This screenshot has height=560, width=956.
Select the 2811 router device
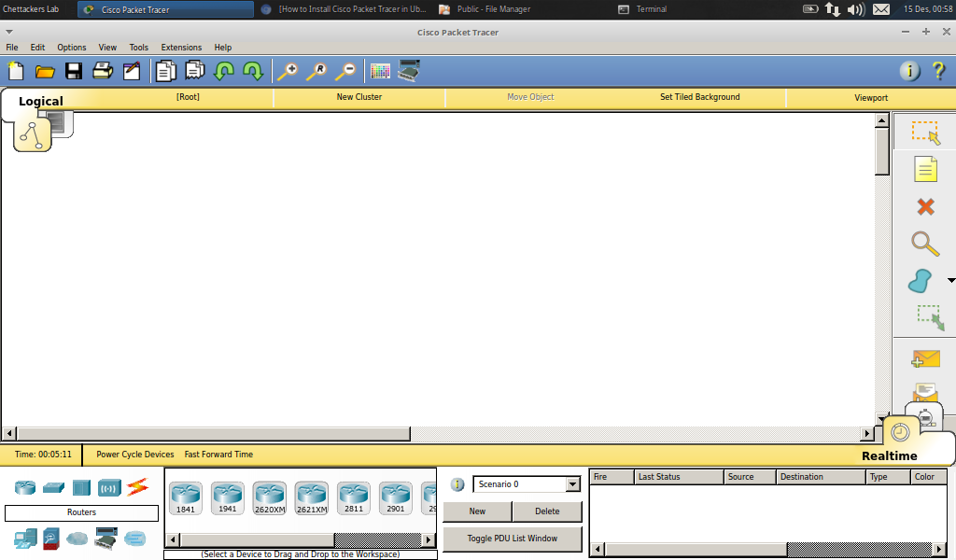pyautogui.click(x=354, y=497)
